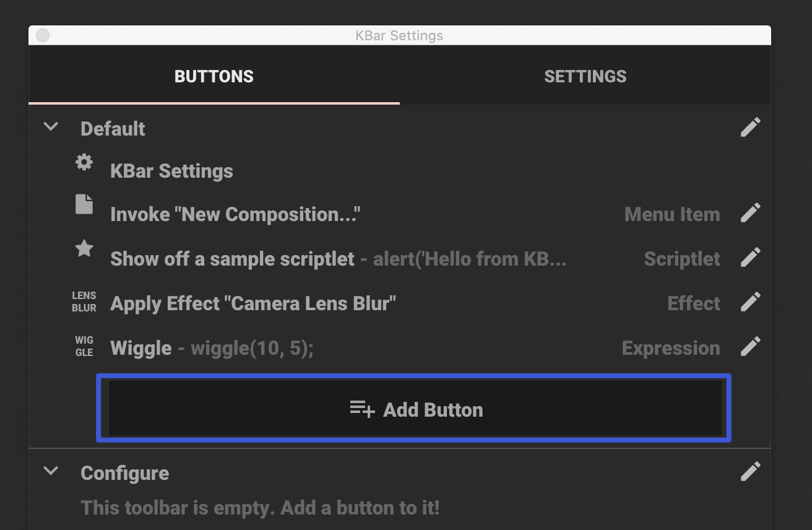Screen dimensions: 812x530
Task: Click the Scriptlet type label
Action: (x=682, y=259)
